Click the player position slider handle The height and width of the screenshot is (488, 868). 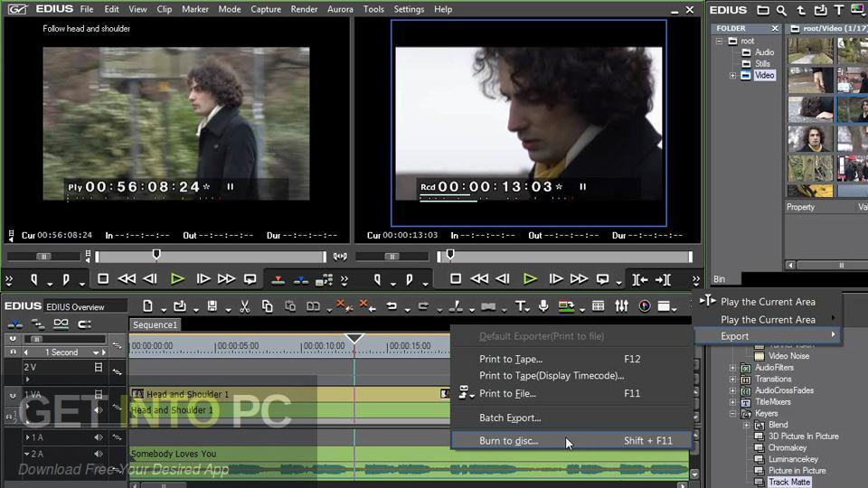tap(156, 255)
